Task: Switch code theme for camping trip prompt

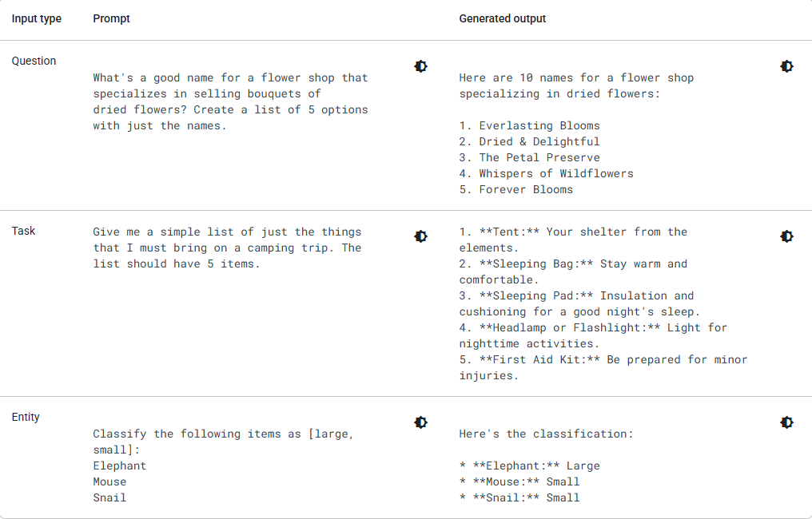Action: coord(421,236)
